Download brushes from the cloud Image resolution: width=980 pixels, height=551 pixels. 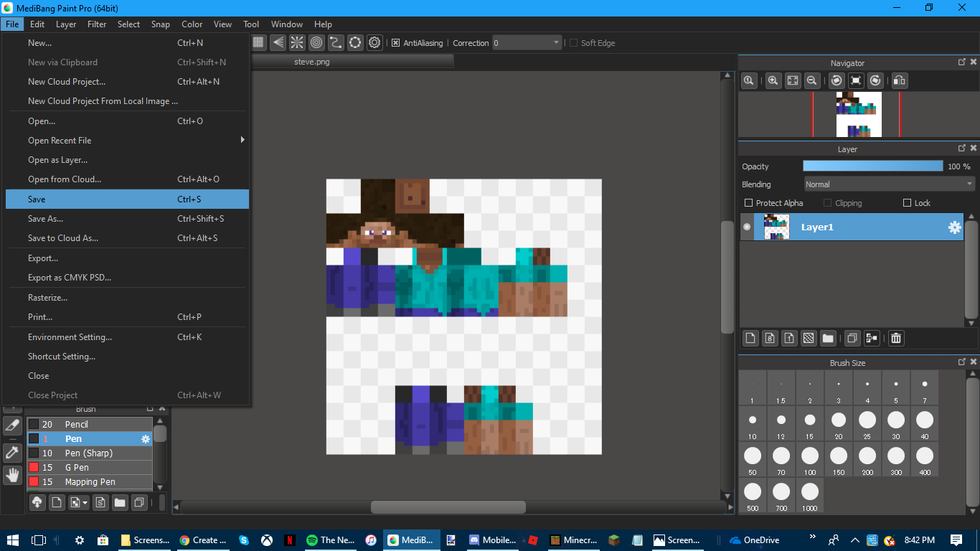[37, 502]
